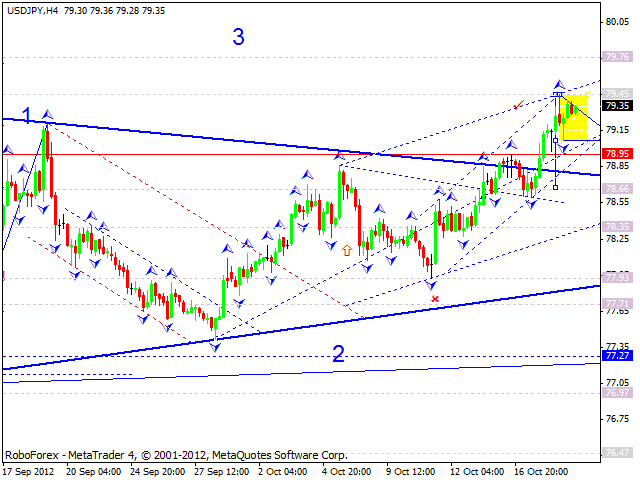Screen dimensions: 640x480
Task: Click the blue 77.27 level price tag
Action: tap(616, 355)
